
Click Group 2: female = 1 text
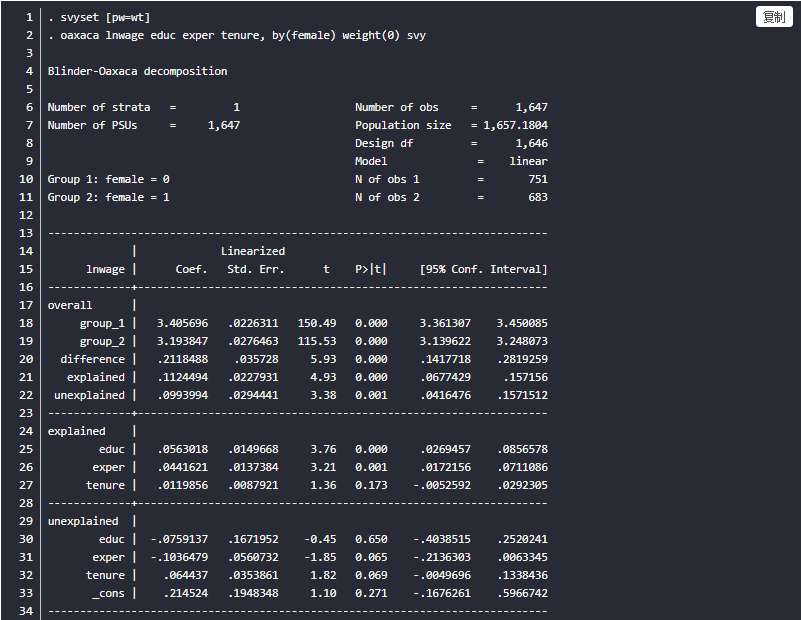pos(109,197)
